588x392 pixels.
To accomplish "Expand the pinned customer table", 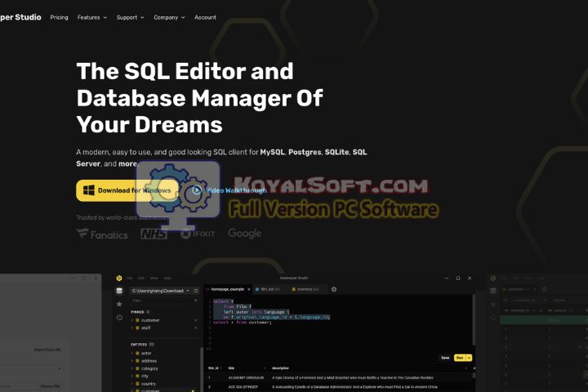I will [132, 320].
